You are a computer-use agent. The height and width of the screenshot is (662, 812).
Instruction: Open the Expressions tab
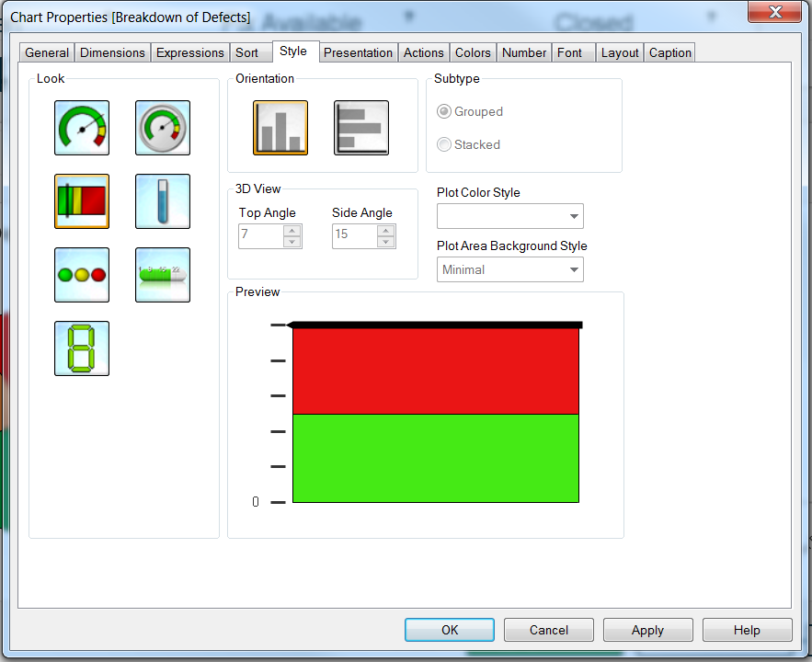[190, 52]
